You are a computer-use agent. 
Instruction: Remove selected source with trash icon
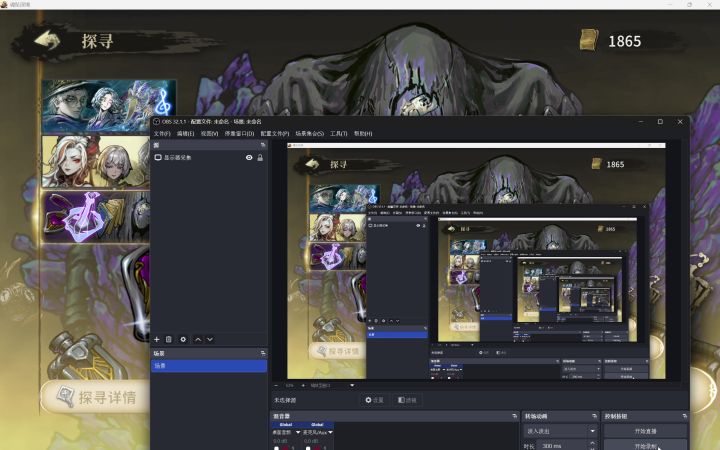coord(169,339)
